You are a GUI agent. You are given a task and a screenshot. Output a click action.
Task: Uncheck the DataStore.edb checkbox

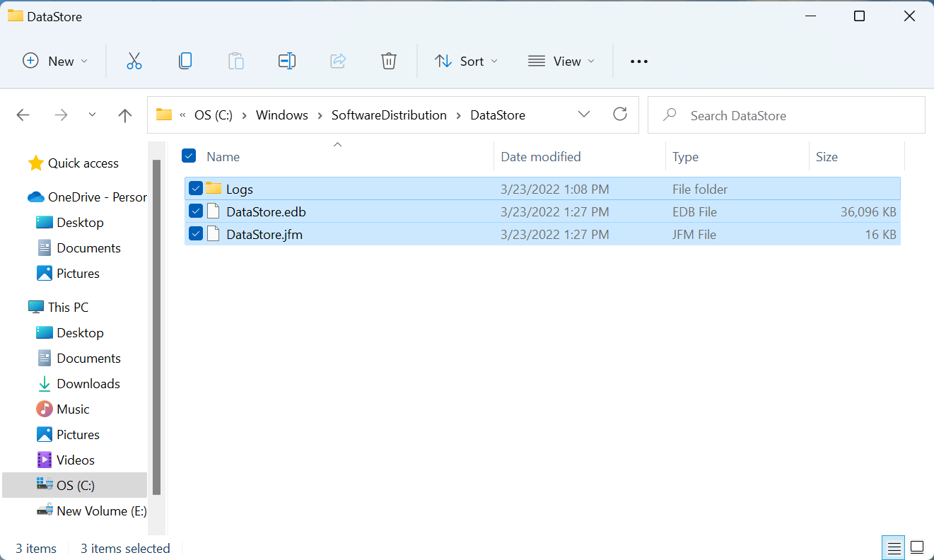[x=196, y=211]
